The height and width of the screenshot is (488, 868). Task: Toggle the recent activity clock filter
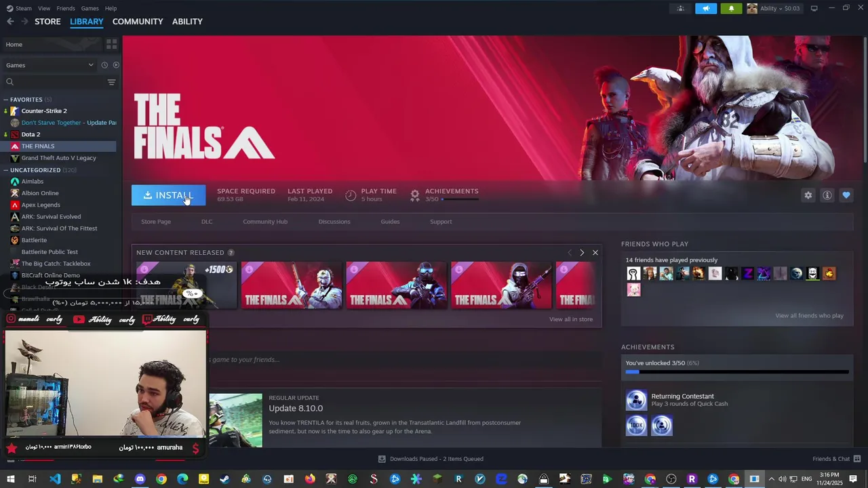[104, 65]
